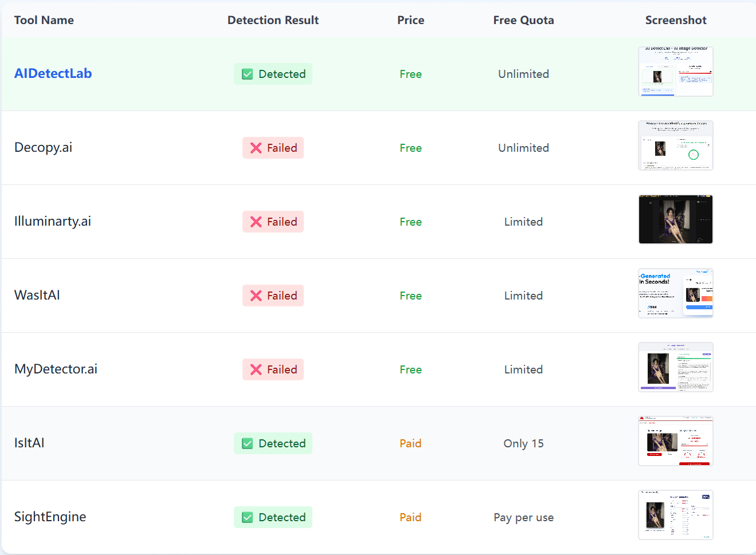Select the Tool Name column header
The height and width of the screenshot is (555, 756).
coord(44,20)
